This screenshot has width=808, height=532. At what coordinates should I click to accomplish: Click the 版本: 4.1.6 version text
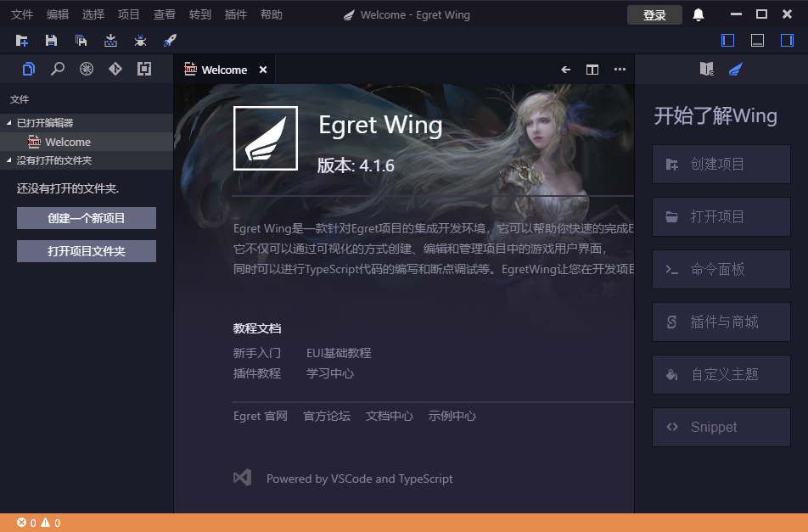pos(356,165)
